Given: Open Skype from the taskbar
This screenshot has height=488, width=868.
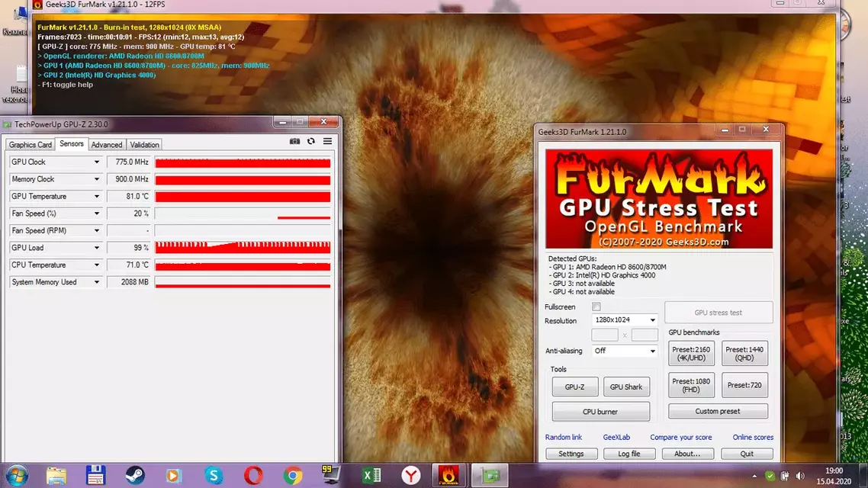Looking at the screenshot, I should point(214,476).
